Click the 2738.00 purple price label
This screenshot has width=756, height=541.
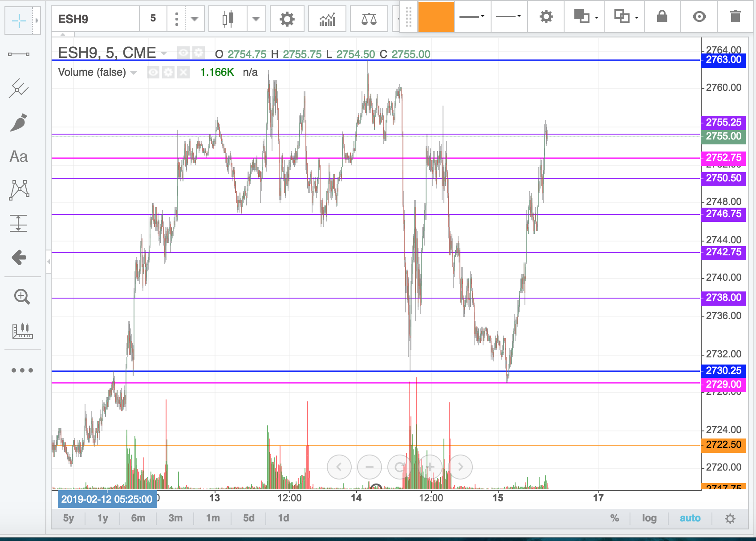[723, 298]
